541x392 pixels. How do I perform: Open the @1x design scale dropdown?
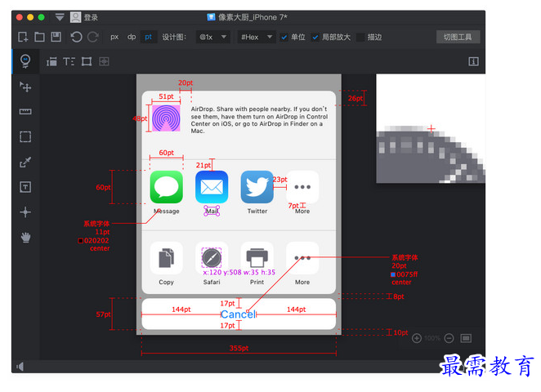click(x=212, y=37)
